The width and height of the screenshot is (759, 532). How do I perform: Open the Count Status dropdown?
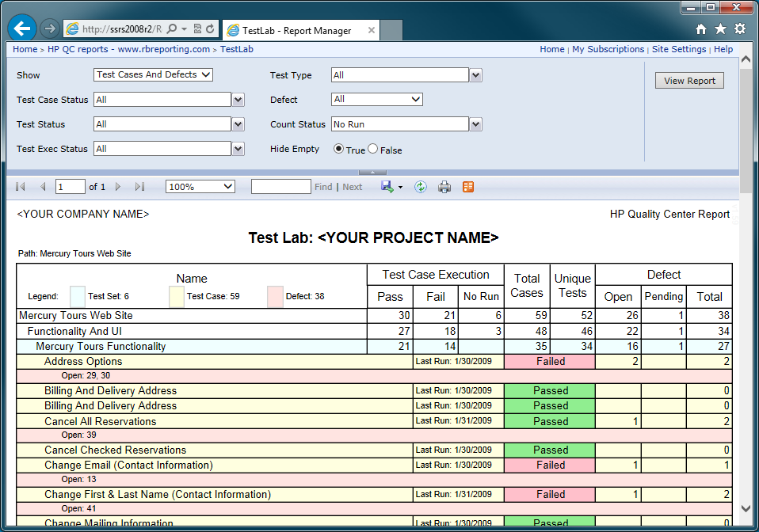pyautogui.click(x=474, y=124)
